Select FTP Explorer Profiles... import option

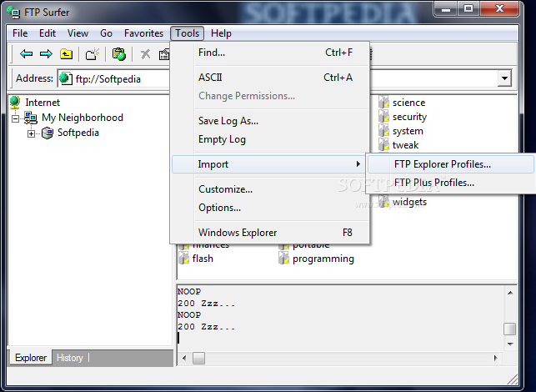(450, 164)
